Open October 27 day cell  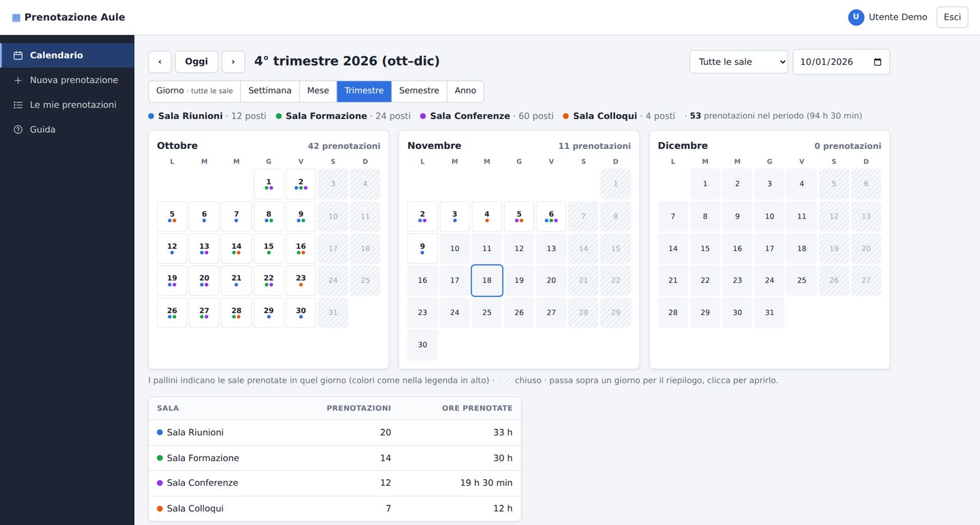[204, 312]
